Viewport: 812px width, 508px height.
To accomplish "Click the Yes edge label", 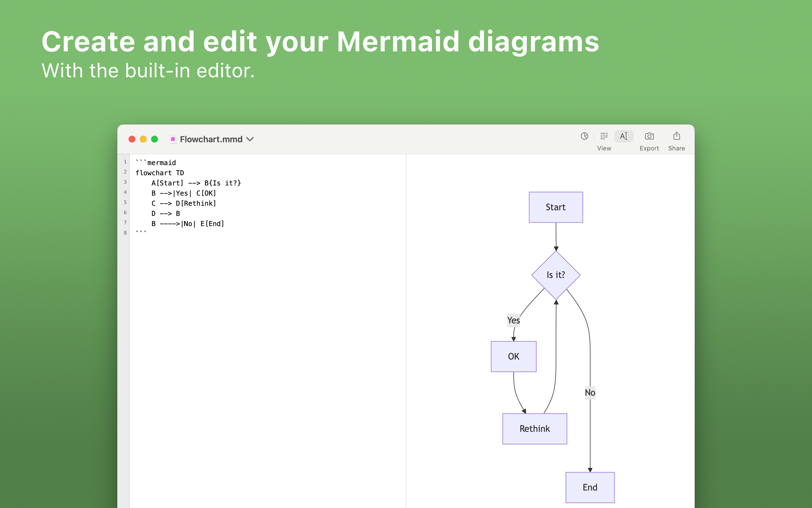I will click(x=513, y=321).
